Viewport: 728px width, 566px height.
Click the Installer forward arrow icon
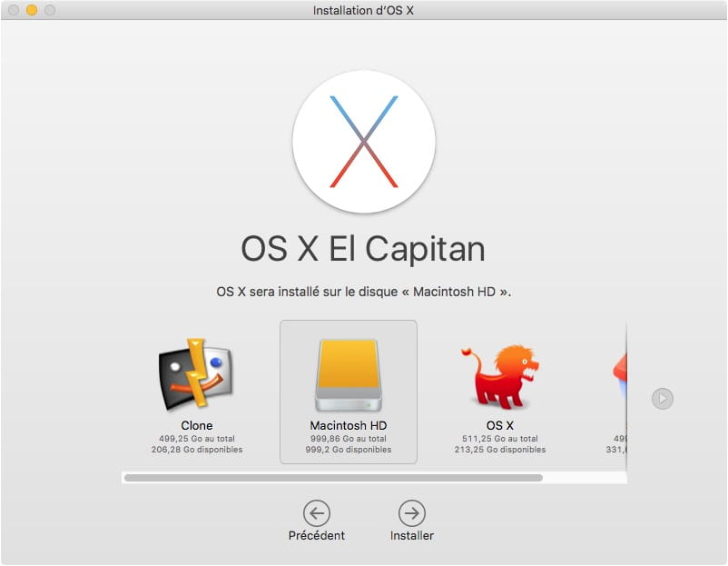412,513
